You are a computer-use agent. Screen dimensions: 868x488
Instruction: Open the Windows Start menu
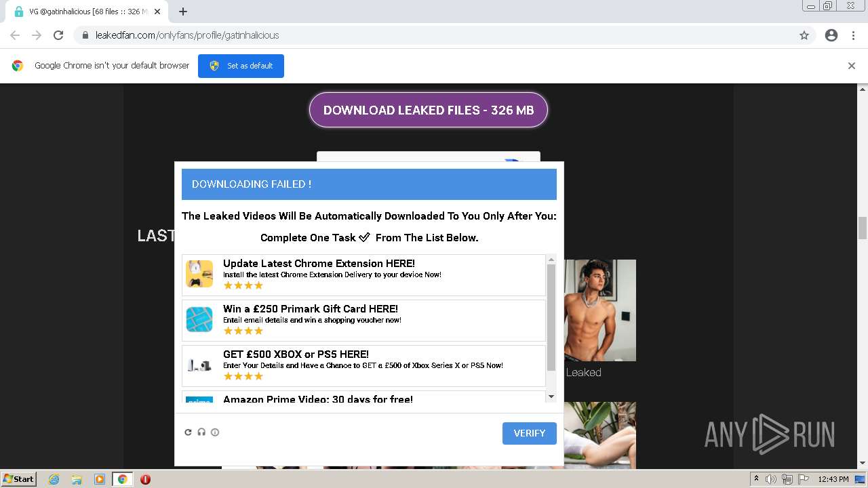click(19, 479)
